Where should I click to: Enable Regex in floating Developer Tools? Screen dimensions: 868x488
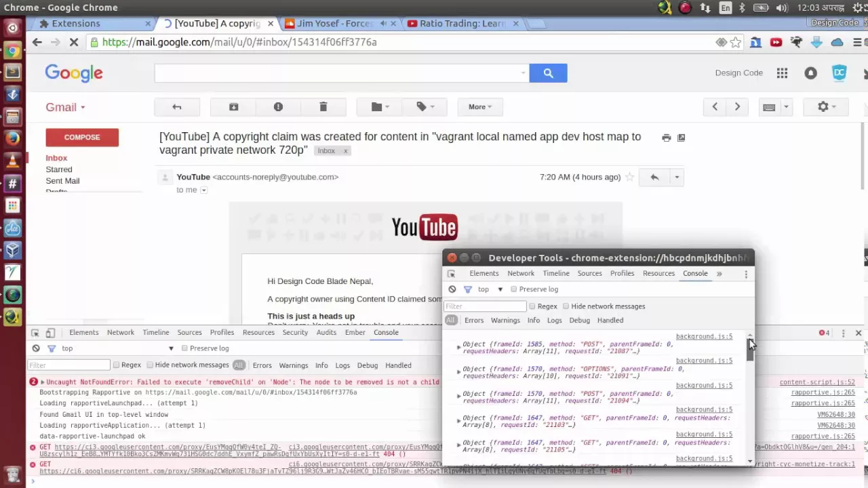(532, 306)
